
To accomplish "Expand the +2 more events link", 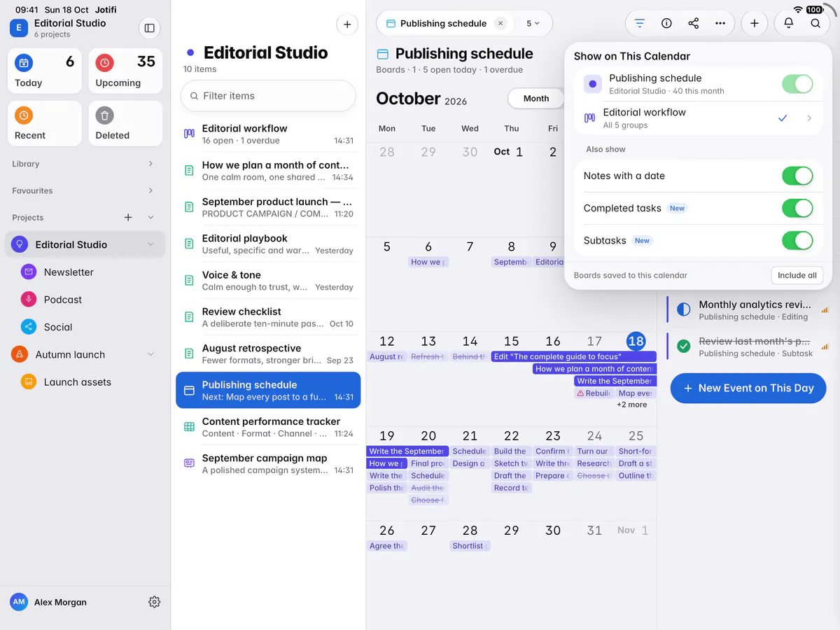I will point(631,405).
